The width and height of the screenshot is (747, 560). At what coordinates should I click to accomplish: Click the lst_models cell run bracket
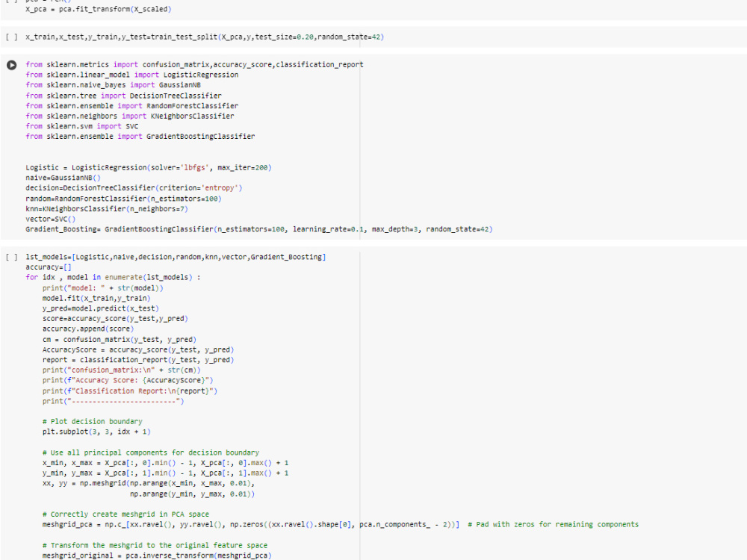(x=12, y=257)
